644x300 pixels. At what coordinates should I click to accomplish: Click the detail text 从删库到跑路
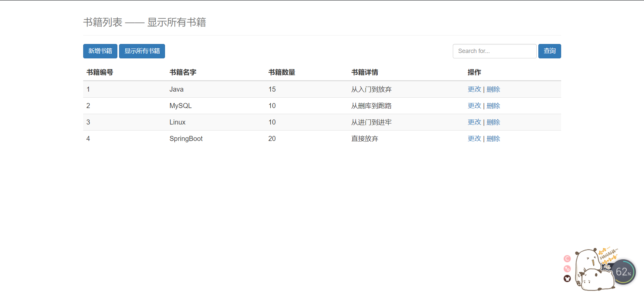(371, 106)
